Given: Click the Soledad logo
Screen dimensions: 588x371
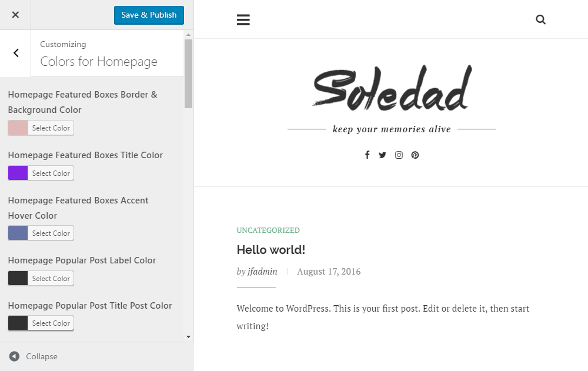Looking at the screenshot, I should 392,88.
